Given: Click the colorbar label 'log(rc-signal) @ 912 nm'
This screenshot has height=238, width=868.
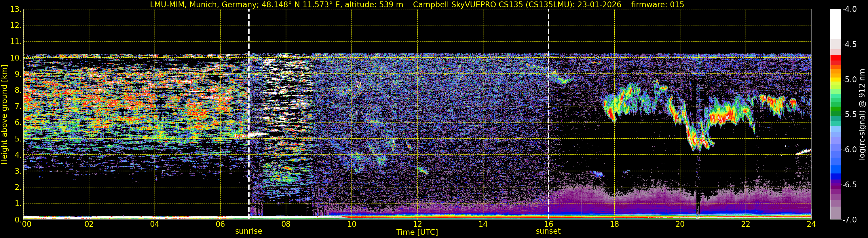Looking at the screenshot, I should point(862,114).
